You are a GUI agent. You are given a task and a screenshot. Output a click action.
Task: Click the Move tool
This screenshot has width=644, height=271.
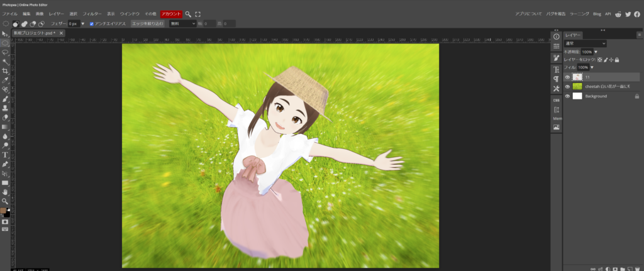coord(5,34)
